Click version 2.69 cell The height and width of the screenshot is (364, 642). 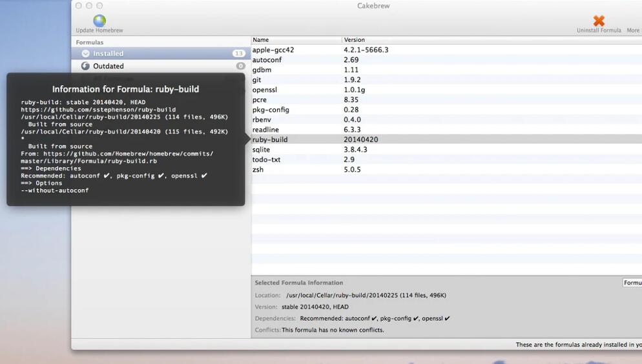pos(351,60)
